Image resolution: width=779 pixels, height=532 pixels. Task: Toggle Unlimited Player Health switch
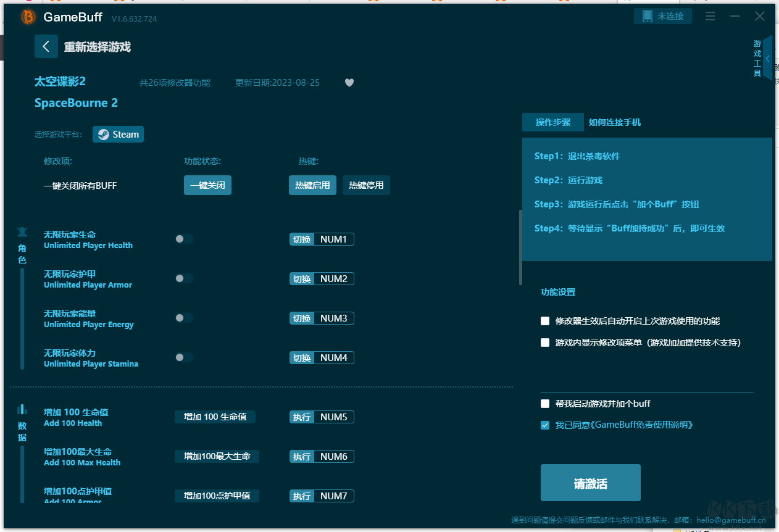(183, 239)
